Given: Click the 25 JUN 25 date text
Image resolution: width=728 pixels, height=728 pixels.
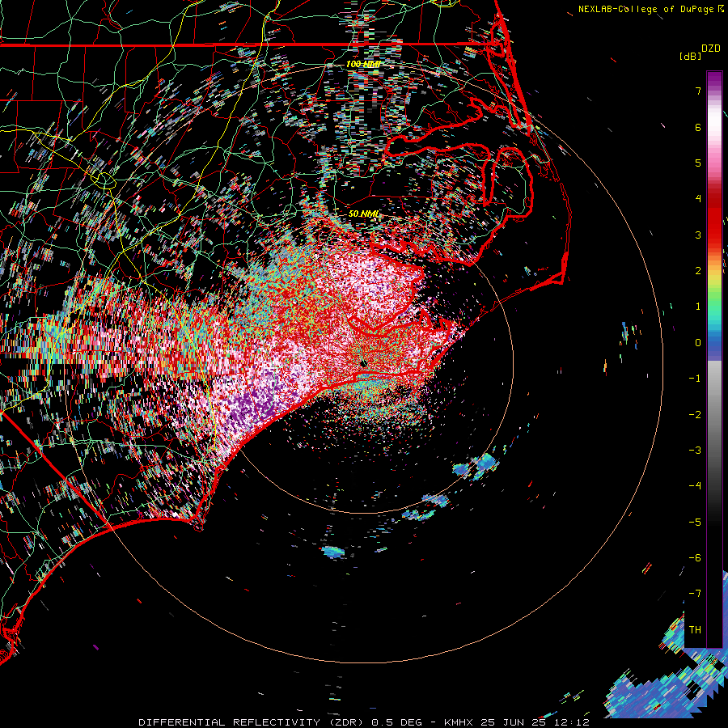Looking at the screenshot, I should tap(513, 722).
